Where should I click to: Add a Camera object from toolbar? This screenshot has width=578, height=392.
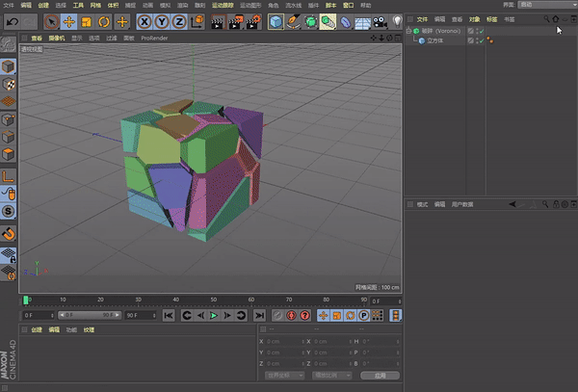pyautogui.click(x=380, y=22)
